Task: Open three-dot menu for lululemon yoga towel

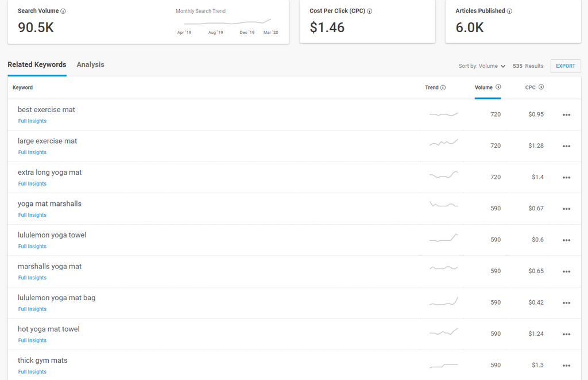Action: tap(566, 240)
